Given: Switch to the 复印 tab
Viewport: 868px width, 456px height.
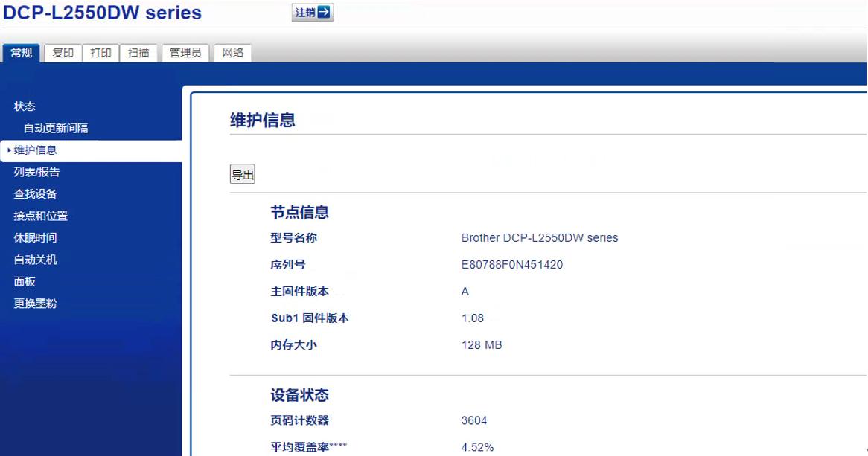Looking at the screenshot, I should pos(63,53).
